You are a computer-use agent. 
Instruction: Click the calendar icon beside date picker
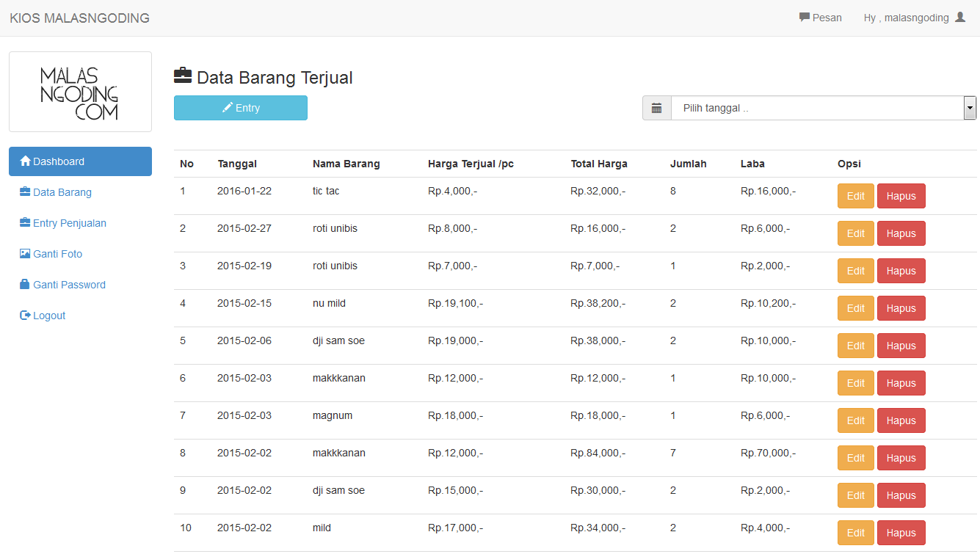[x=656, y=108]
